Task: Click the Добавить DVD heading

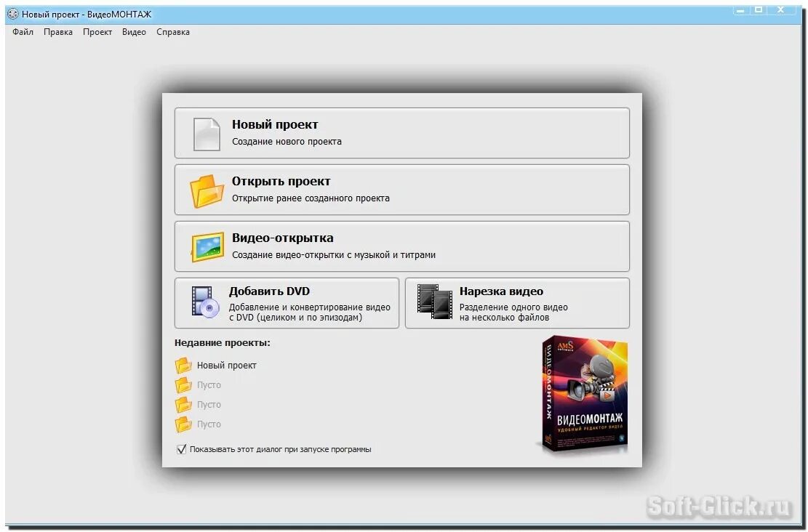Action: tap(269, 291)
